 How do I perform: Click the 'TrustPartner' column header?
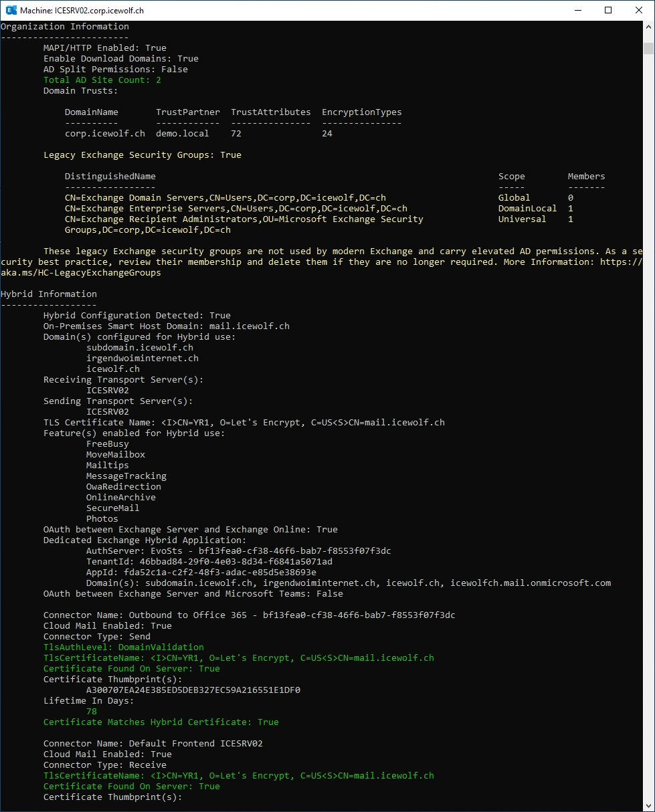coord(188,112)
